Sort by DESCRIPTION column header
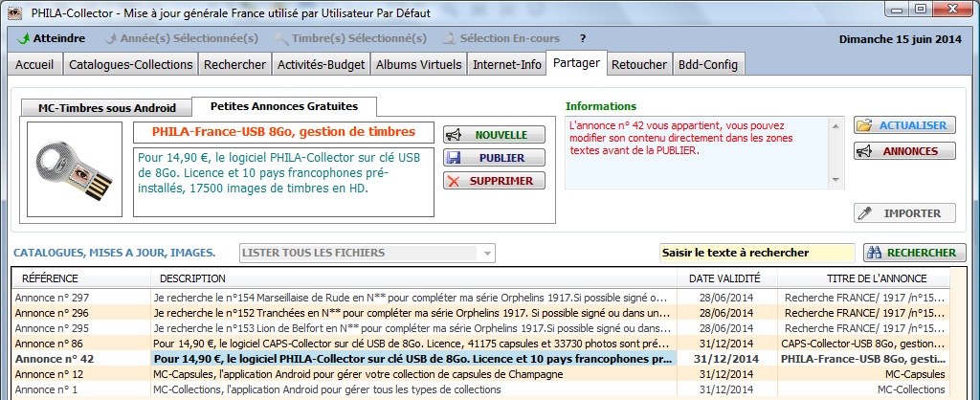980x400 pixels. [x=413, y=278]
